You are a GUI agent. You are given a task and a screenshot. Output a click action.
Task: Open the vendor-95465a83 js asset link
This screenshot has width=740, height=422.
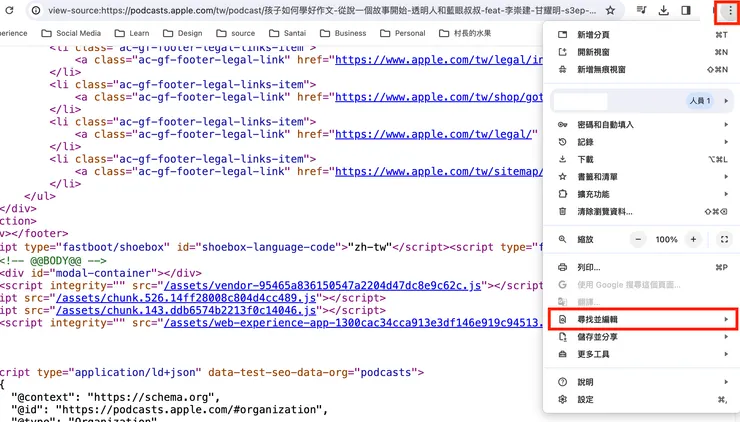[322, 286]
